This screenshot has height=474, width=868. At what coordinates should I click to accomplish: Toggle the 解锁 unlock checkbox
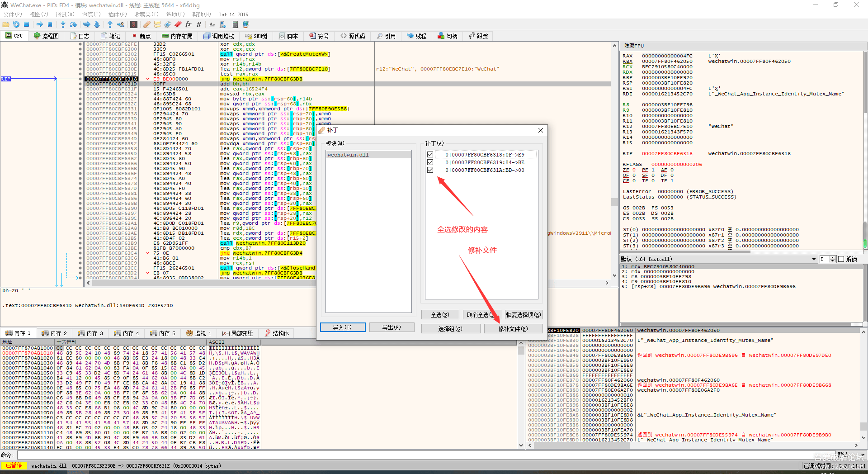[x=841, y=259]
